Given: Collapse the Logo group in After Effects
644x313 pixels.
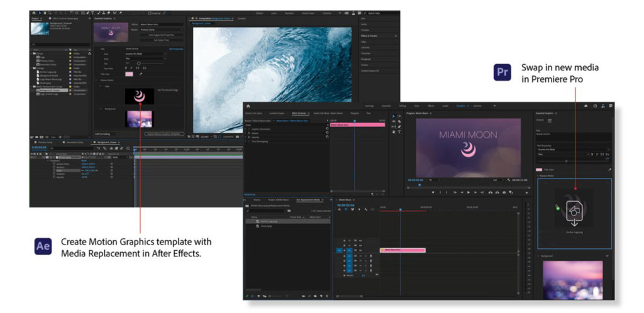Looking at the screenshot, I should pos(101,86).
